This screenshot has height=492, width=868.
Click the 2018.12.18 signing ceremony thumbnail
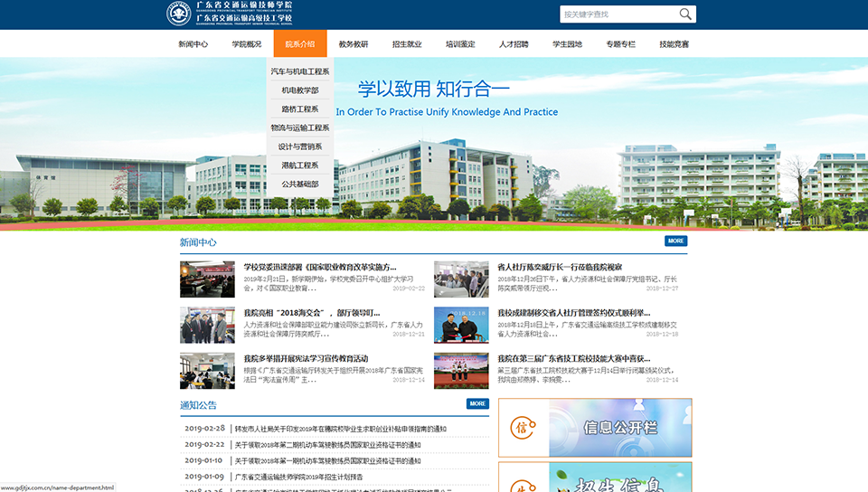tap(461, 326)
